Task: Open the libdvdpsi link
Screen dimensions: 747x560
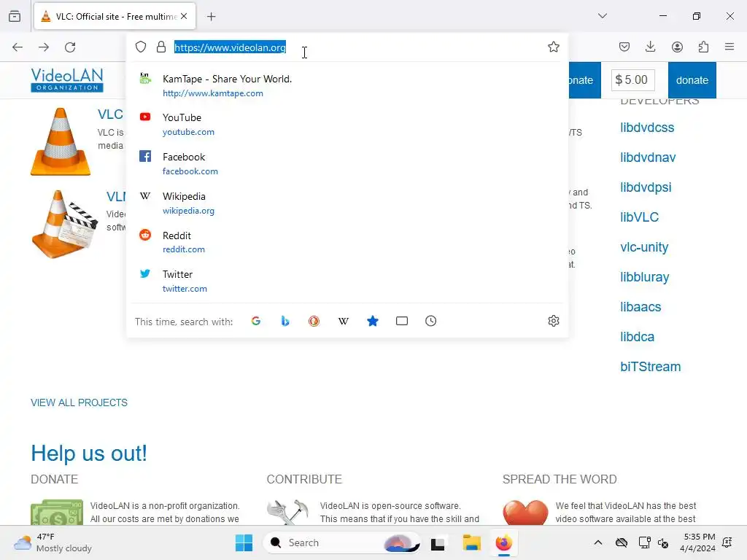Action: 646,187
